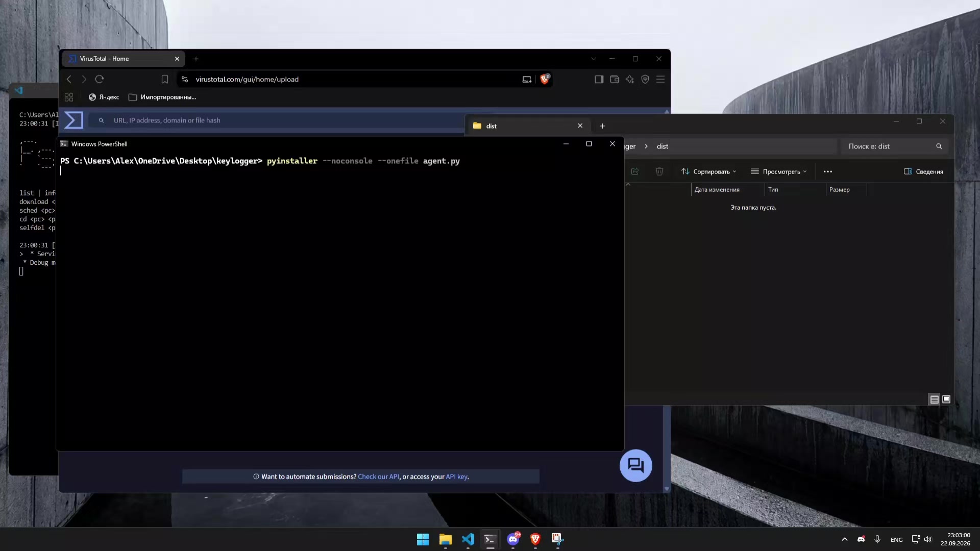The height and width of the screenshot is (551, 980).
Task: Open the Просмотреть view dropdown
Action: pyautogui.click(x=778, y=171)
